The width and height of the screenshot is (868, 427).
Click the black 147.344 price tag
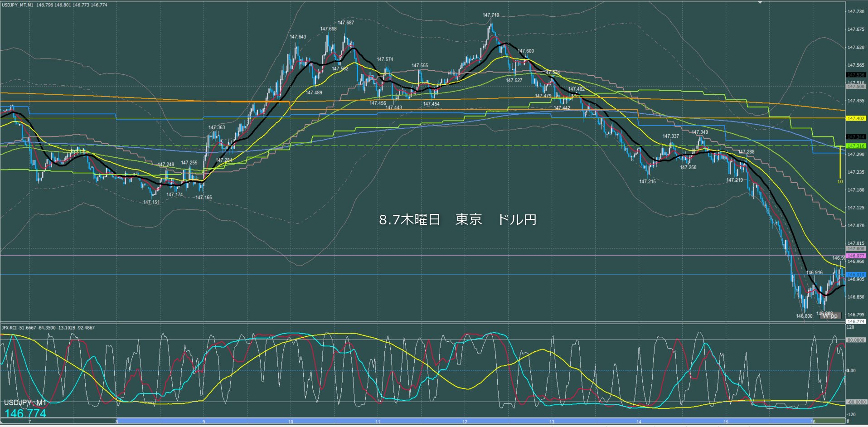[856, 137]
